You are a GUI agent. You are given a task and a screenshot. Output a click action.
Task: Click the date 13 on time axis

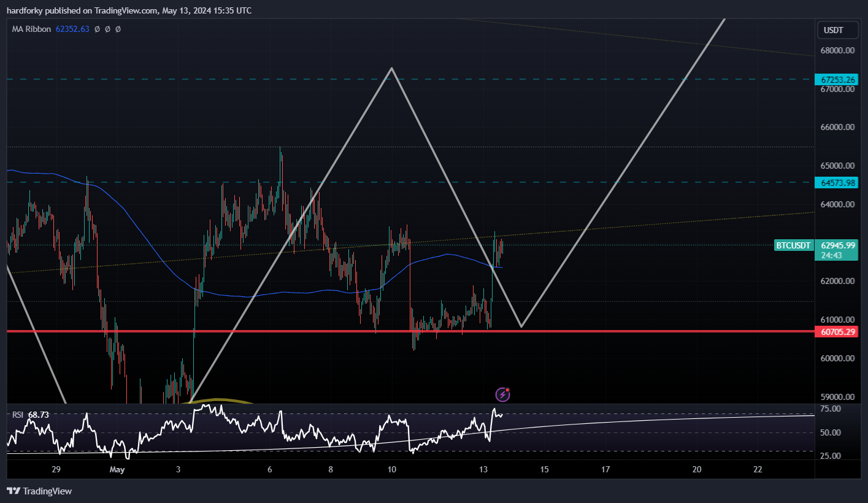pyautogui.click(x=483, y=469)
